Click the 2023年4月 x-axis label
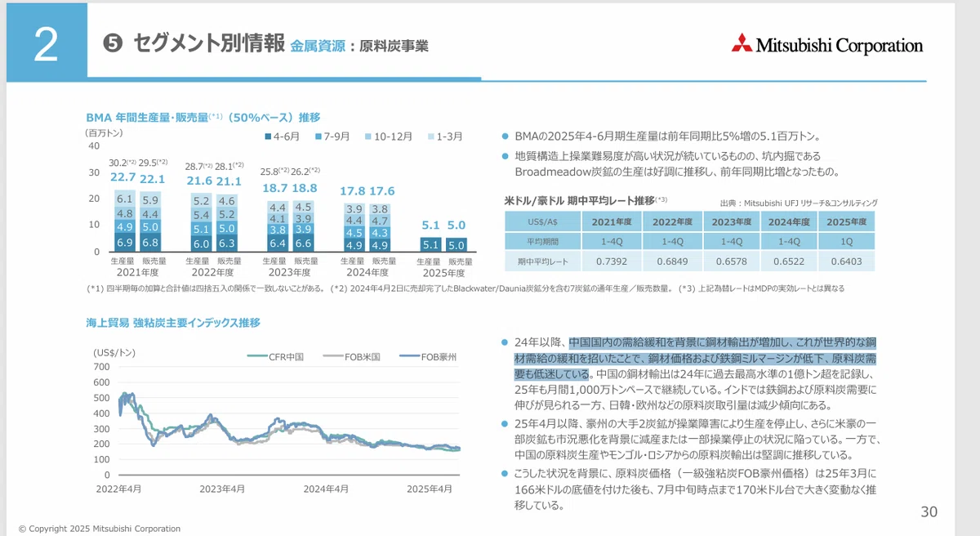This screenshot has height=536, width=980. coord(223,489)
